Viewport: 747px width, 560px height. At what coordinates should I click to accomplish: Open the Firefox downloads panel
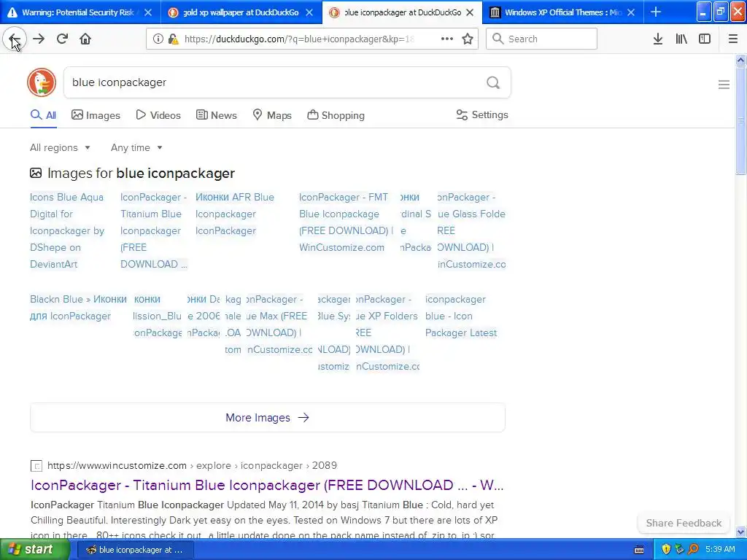point(658,39)
